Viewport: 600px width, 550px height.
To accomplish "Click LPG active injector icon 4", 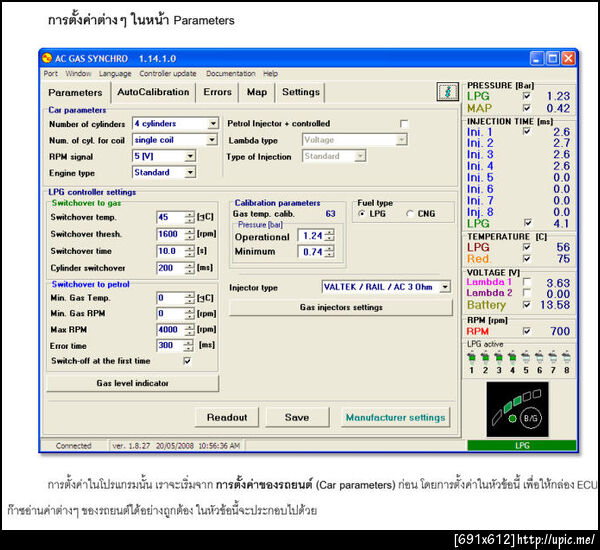I will point(512,357).
